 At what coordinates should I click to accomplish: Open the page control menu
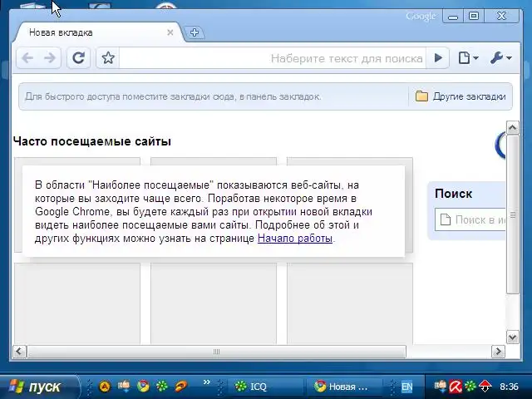tap(468, 58)
